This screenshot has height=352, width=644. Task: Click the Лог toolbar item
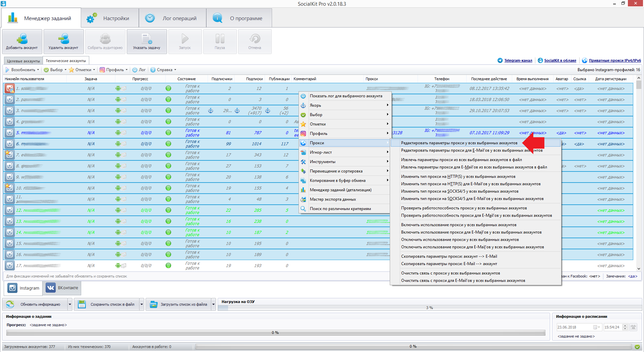click(x=139, y=70)
